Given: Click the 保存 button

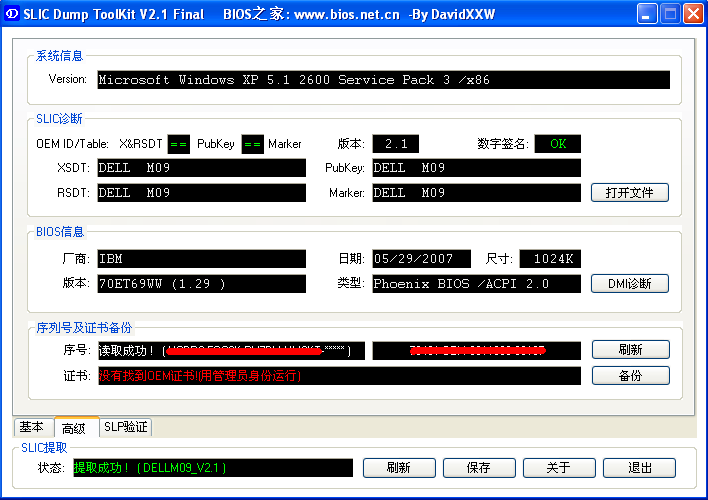Looking at the screenshot, I should pyautogui.click(x=479, y=468).
